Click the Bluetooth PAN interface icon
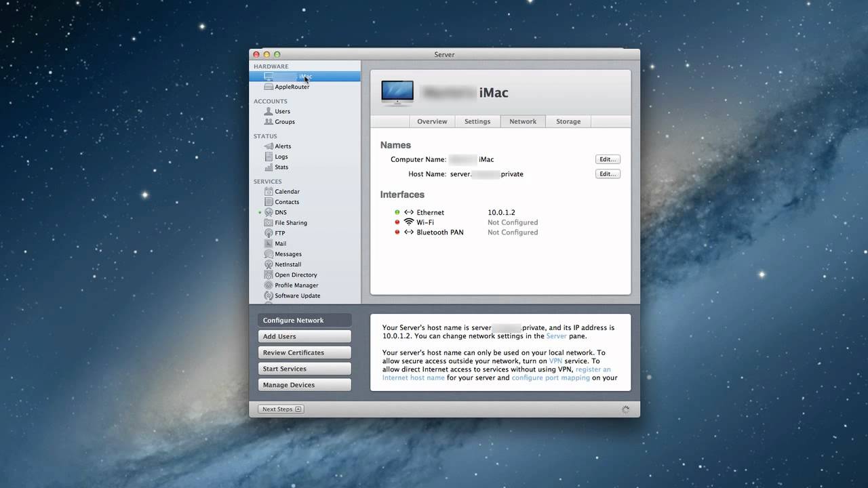Screen dimensions: 868x488 pyautogui.click(x=409, y=232)
